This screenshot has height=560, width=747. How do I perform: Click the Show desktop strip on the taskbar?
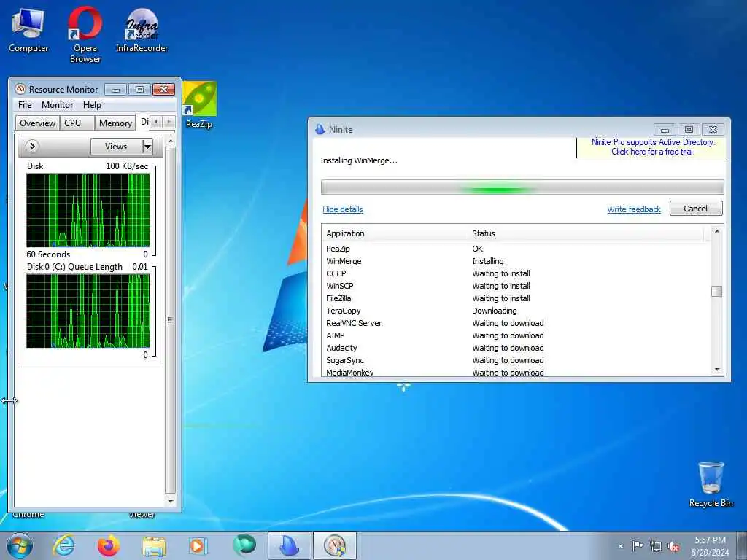click(742, 545)
